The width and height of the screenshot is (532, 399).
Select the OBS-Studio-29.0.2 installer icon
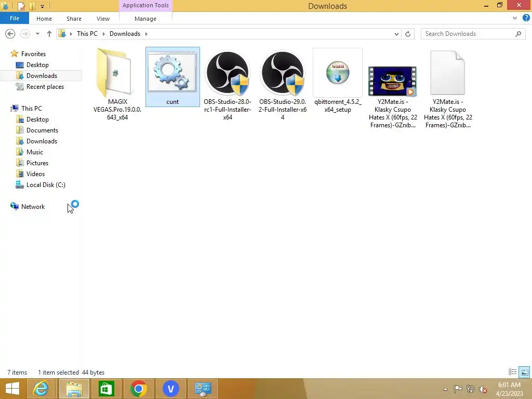(x=282, y=73)
